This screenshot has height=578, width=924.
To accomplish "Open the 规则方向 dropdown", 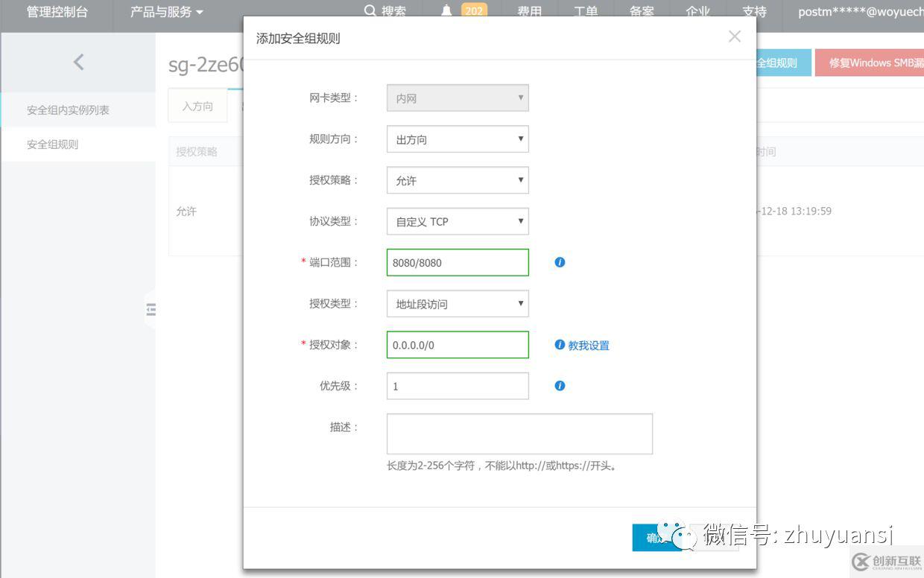I will 457,139.
